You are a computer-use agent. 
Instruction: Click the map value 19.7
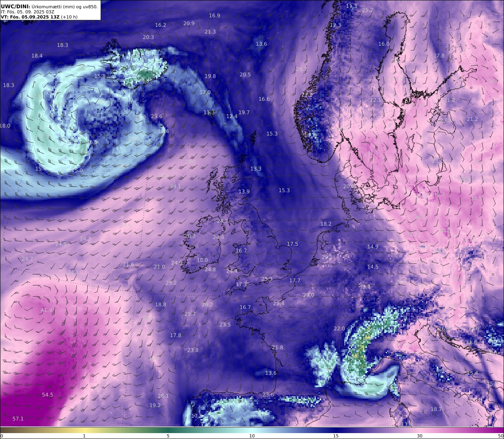coord(244,113)
